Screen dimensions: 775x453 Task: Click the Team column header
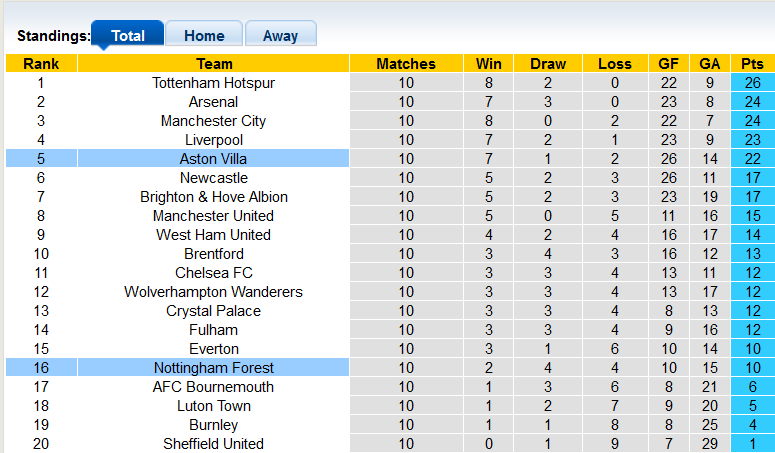pos(213,64)
